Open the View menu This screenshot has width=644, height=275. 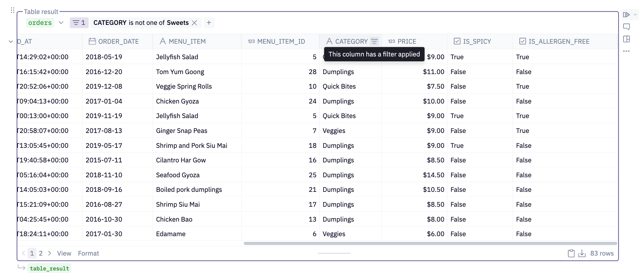(x=64, y=253)
